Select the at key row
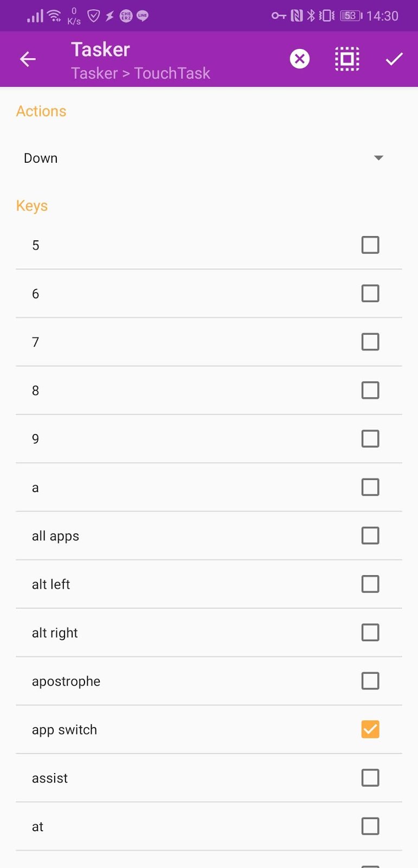The height and width of the screenshot is (868, 418). click(209, 826)
